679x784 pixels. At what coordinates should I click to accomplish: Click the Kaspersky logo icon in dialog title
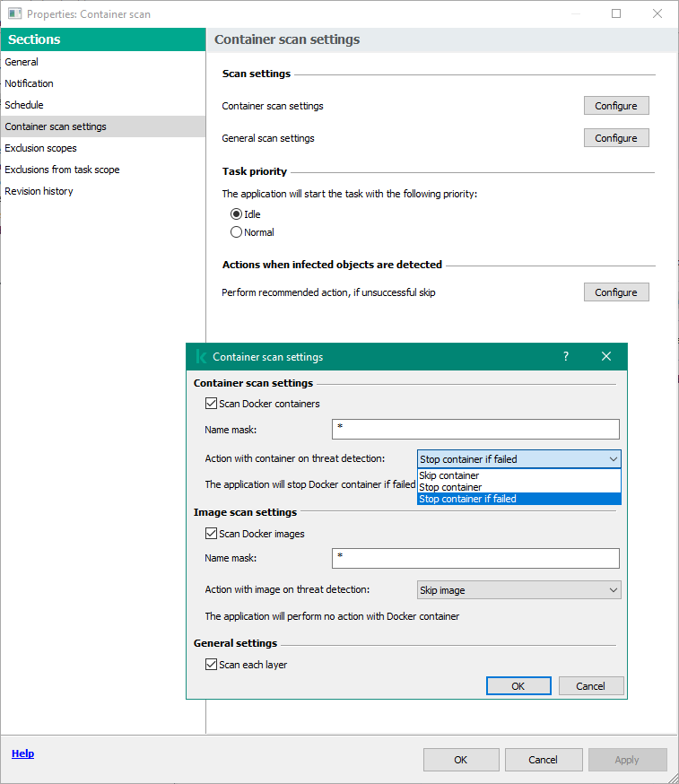pyautogui.click(x=200, y=357)
